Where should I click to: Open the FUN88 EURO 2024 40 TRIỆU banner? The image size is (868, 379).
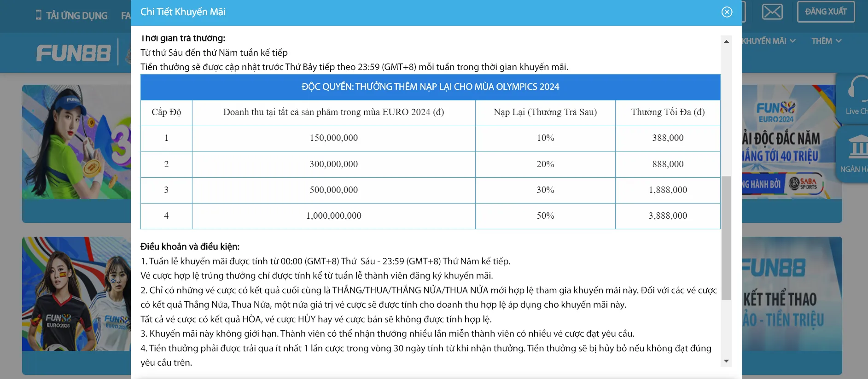[x=792, y=142]
